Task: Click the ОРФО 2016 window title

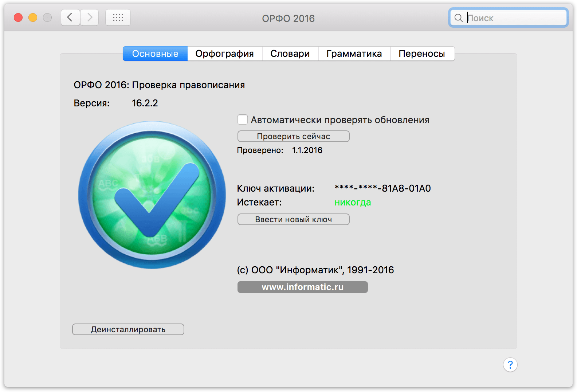Action: click(288, 19)
